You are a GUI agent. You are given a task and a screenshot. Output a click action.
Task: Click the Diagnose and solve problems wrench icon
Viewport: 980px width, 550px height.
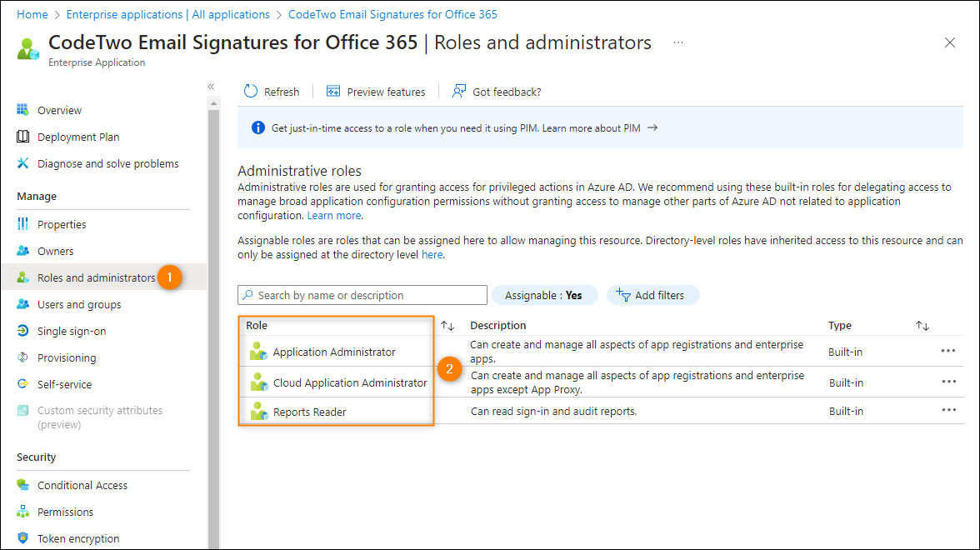pyautogui.click(x=22, y=163)
